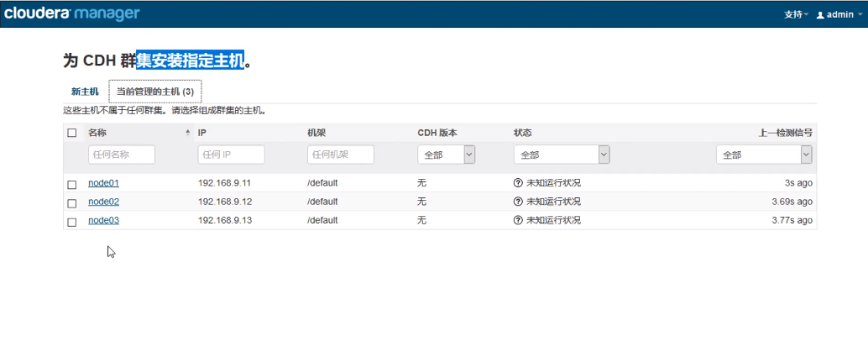Click node02 /default rack cell
The height and width of the screenshot is (357, 868).
322,202
